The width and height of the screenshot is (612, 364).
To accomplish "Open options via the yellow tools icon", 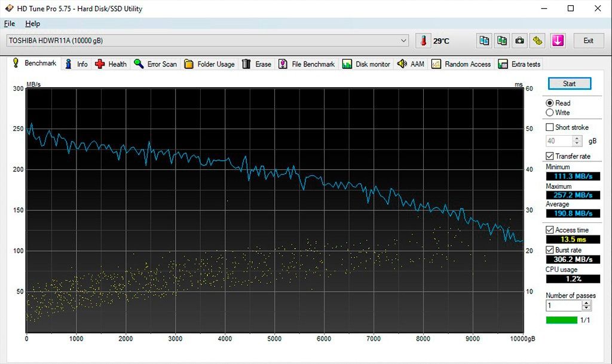I will click(538, 41).
